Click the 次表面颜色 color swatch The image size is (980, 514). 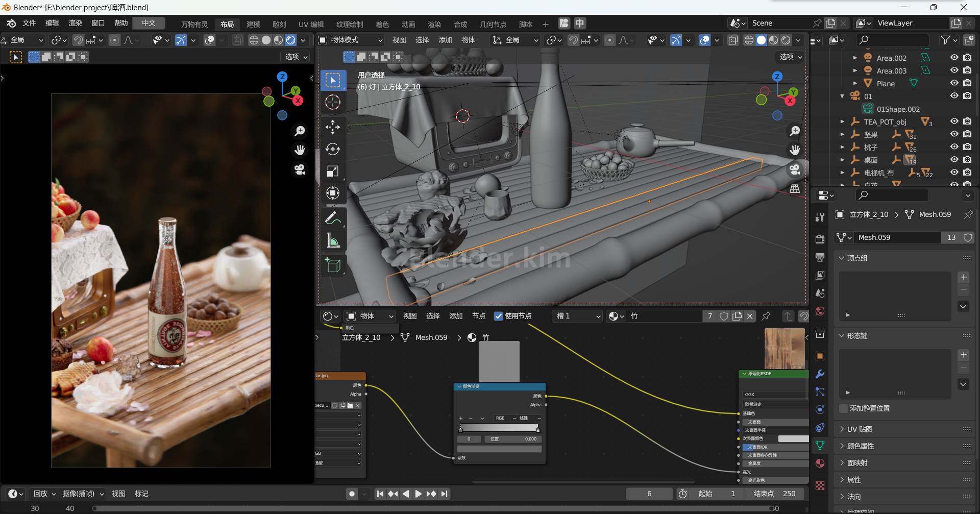tap(793, 438)
